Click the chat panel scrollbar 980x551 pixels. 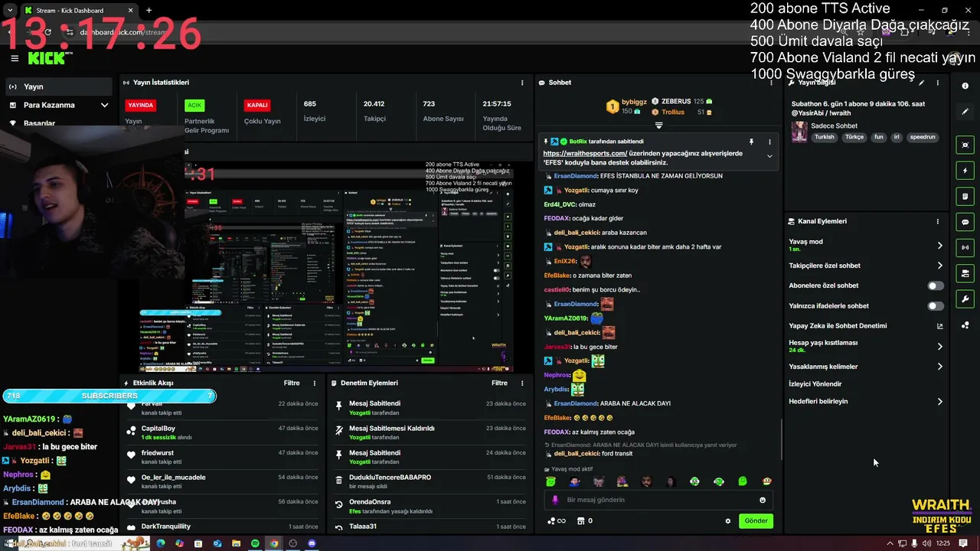[x=780, y=439]
